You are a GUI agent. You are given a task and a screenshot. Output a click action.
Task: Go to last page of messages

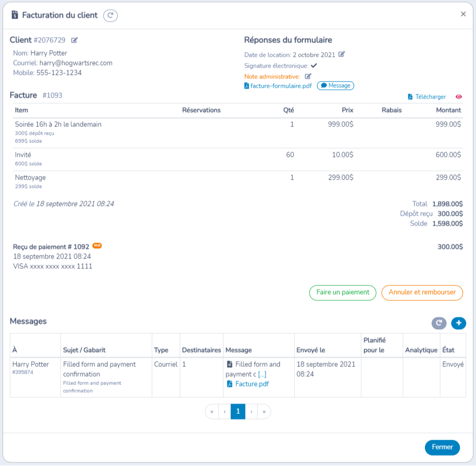pos(264,412)
